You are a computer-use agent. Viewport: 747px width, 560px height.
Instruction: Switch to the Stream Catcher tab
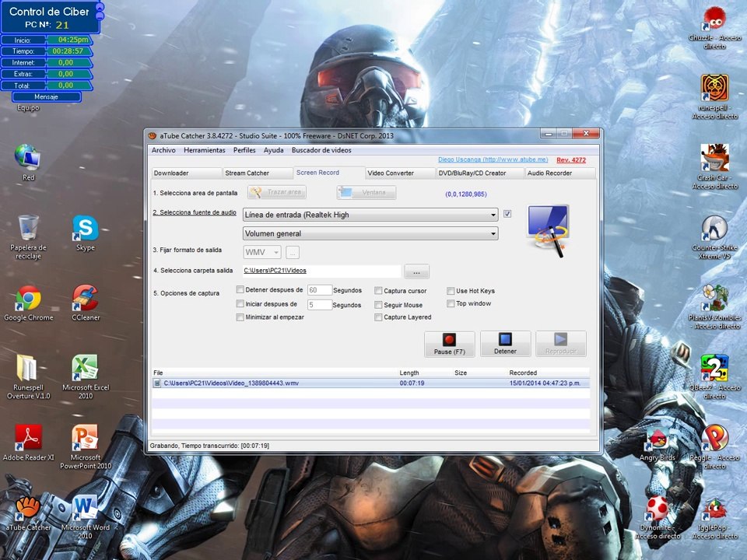tap(258, 173)
